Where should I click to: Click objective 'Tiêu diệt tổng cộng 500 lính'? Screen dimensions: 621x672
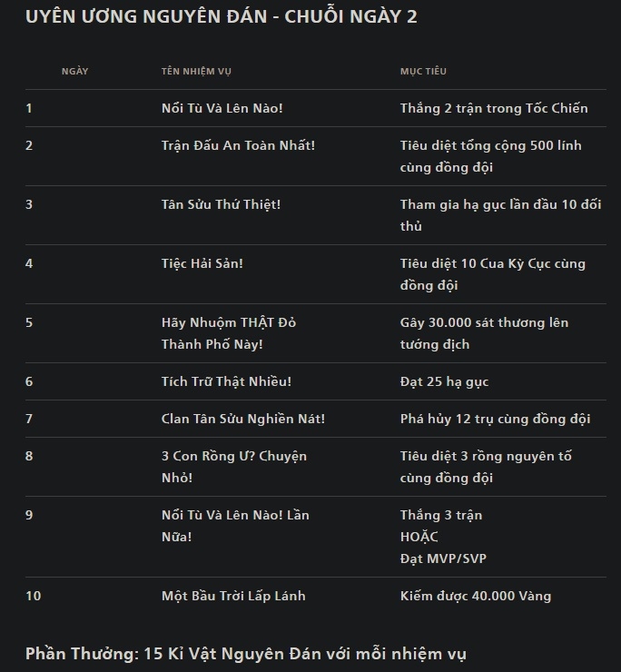(490, 145)
